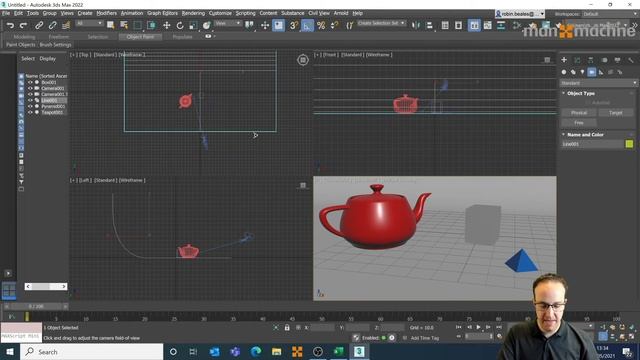Viewport: 640px width, 360px height.
Task: Select the Cameras category icon in Create panel
Action: coord(591,72)
